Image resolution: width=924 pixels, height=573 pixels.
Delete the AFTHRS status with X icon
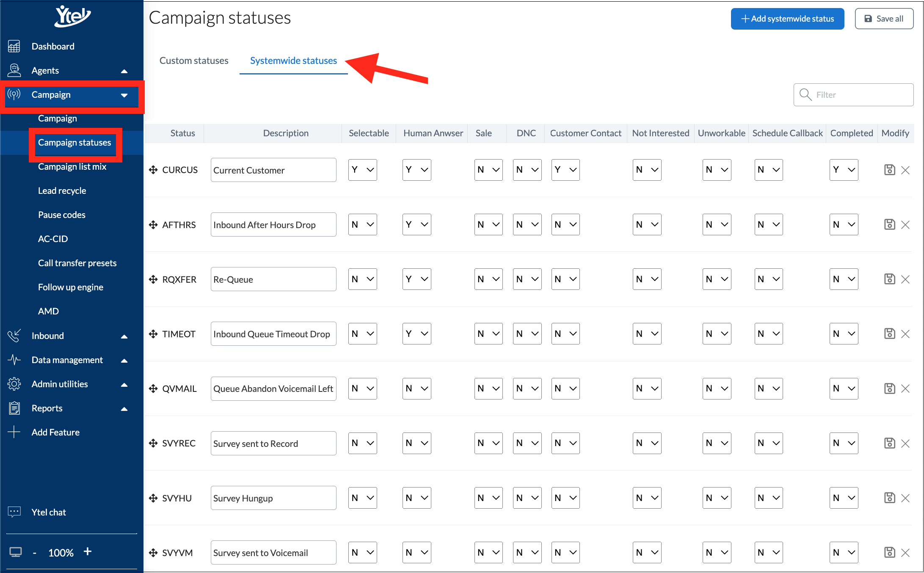click(905, 225)
